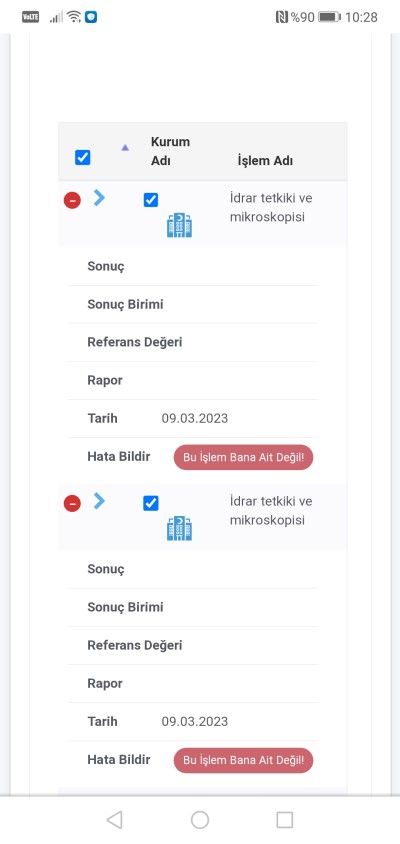
Task: Sort by İşlem Adı column header
Action: pyautogui.click(x=265, y=161)
